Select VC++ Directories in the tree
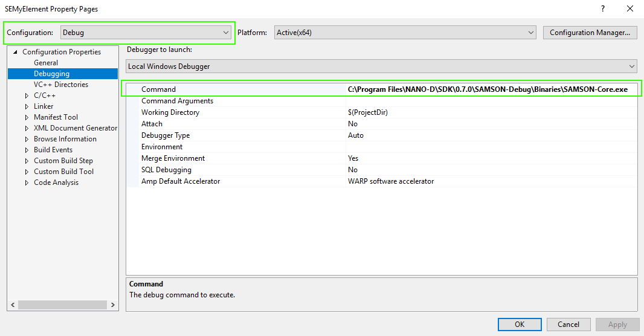The width and height of the screenshot is (644, 336). click(x=60, y=85)
